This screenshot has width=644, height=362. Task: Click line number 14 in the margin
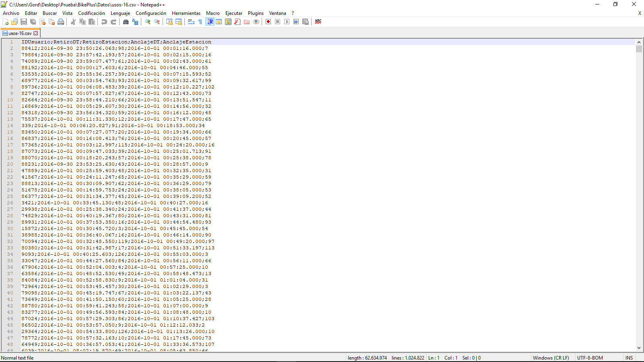10,125
